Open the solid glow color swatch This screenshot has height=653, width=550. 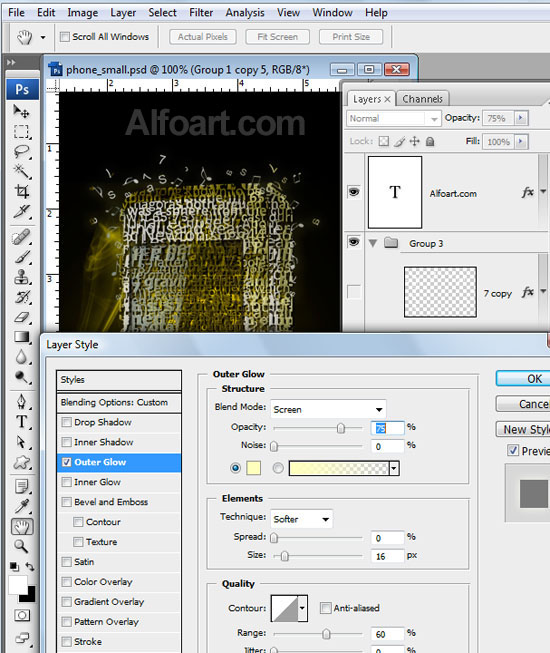(254, 468)
